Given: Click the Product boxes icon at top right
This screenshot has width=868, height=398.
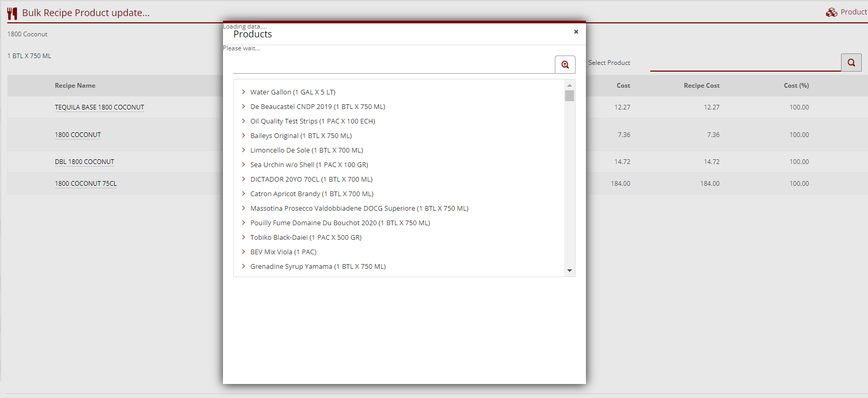Looking at the screenshot, I should coord(832,12).
